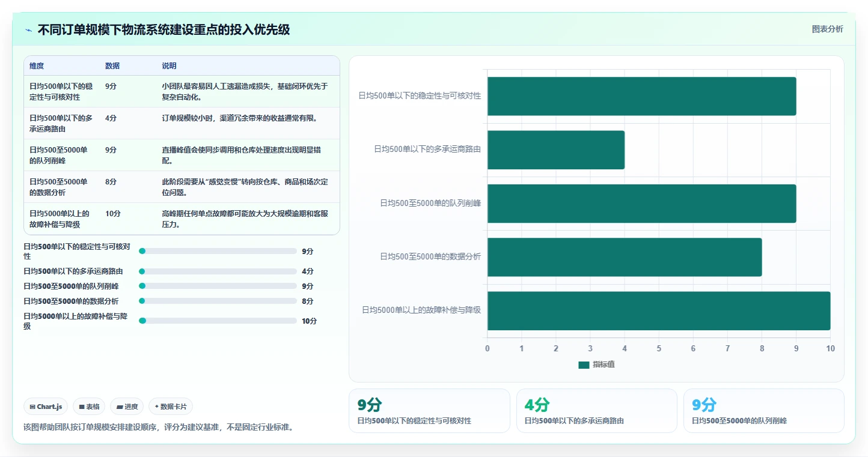Click chart bar for 日均500单以下的多承运商路由
Viewport: 868px width, 457px height.
[556, 150]
